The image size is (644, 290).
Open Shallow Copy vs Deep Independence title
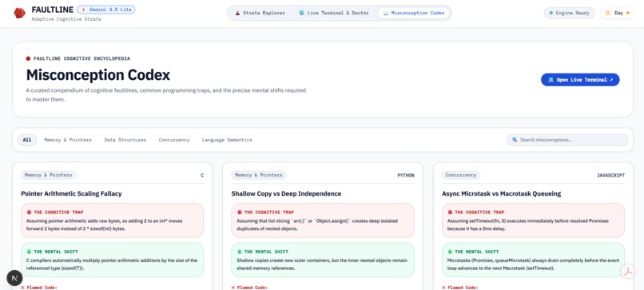286,193
